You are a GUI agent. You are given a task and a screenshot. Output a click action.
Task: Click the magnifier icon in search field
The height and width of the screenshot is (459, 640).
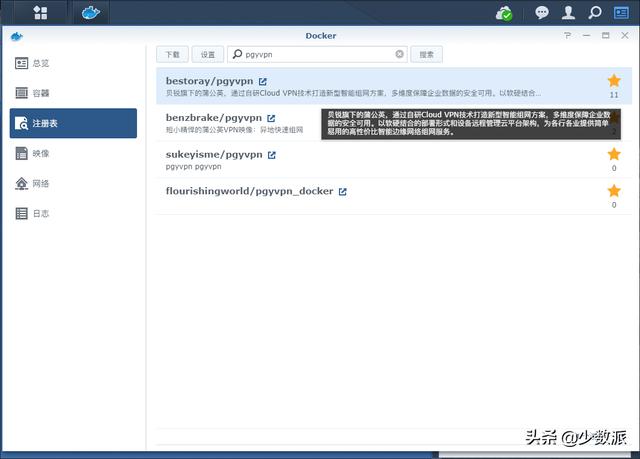pyautogui.click(x=237, y=54)
